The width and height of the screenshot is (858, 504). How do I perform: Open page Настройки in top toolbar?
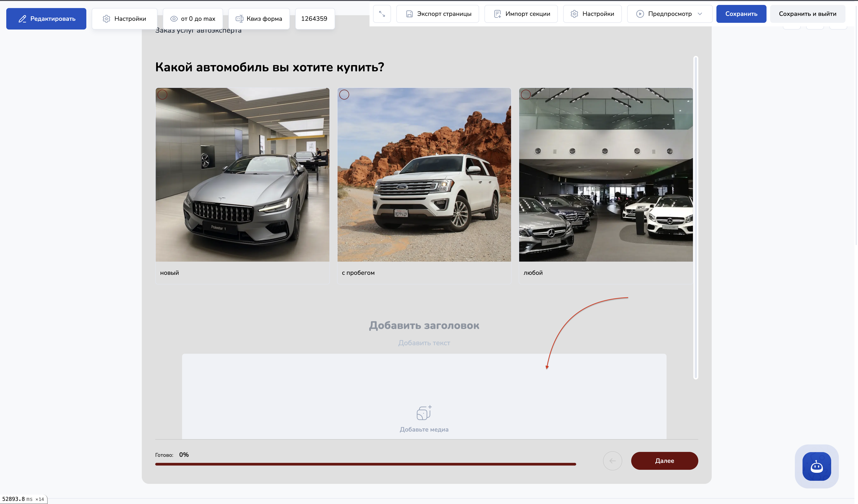coord(593,14)
